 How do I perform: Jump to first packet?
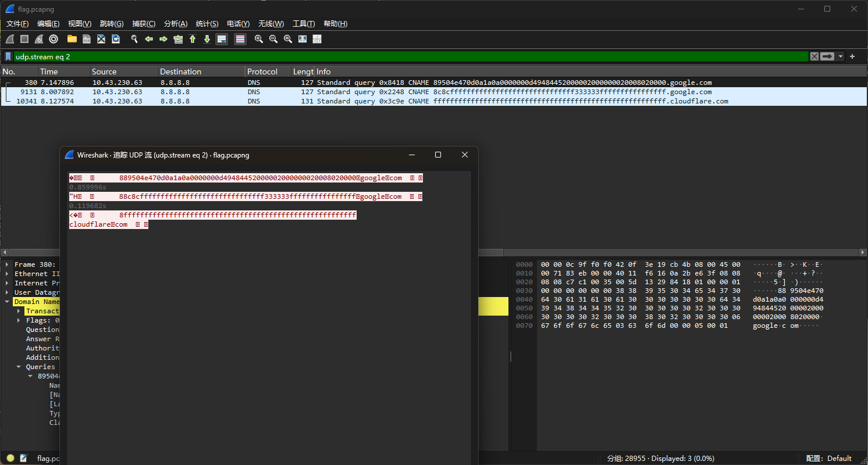(x=193, y=39)
